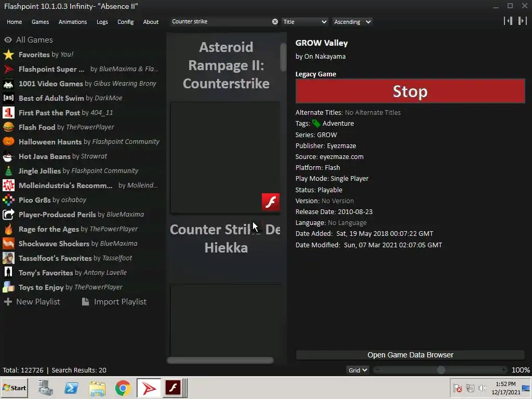This screenshot has width=532, height=399.
Task: Open PowerShell from the taskbar
Action: [x=71, y=388]
